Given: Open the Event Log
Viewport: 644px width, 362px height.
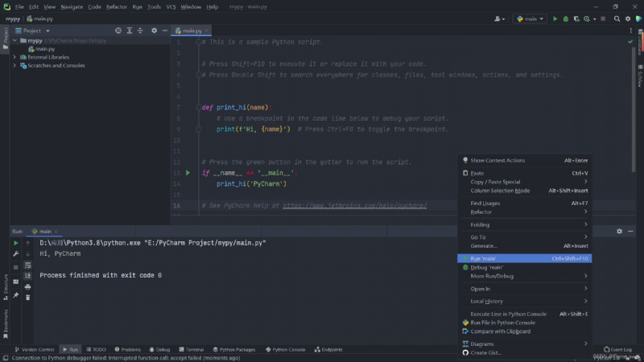Looking at the screenshot, I should [x=617, y=350].
